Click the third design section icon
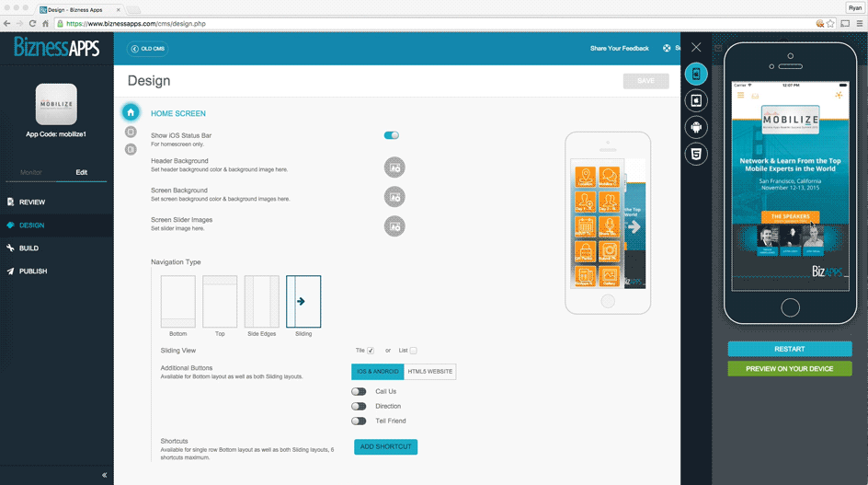Image resolution: width=868 pixels, height=485 pixels. (x=131, y=149)
